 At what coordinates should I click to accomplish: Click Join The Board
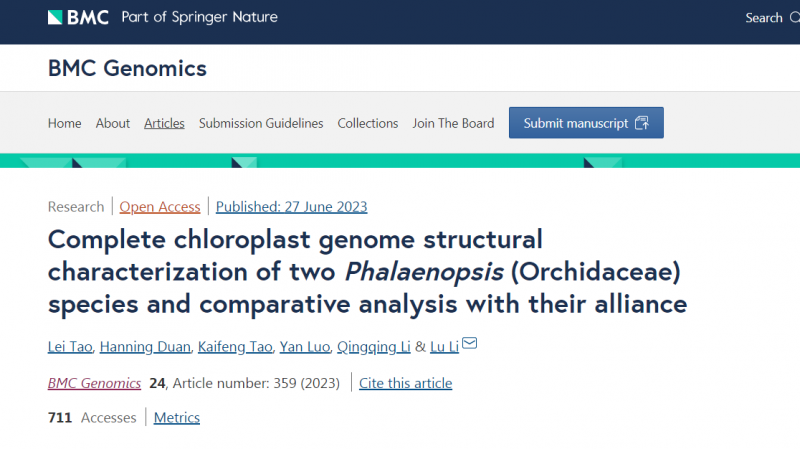(x=453, y=123)
